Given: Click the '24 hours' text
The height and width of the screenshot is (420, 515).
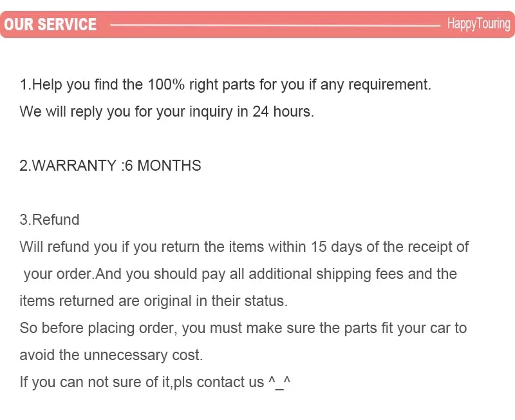Looking at the screenshot, I should point(283,111).
